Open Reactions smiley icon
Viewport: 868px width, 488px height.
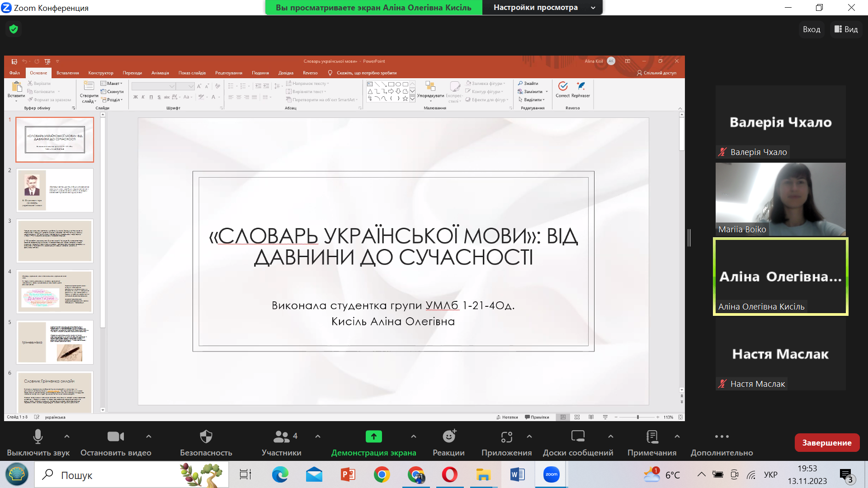448,436
